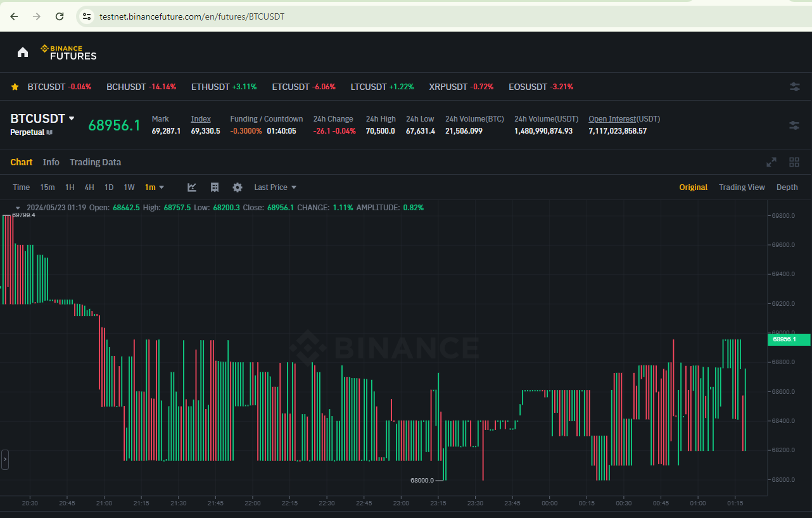Open the market info preferences sliders icon

tap(794, 125)
